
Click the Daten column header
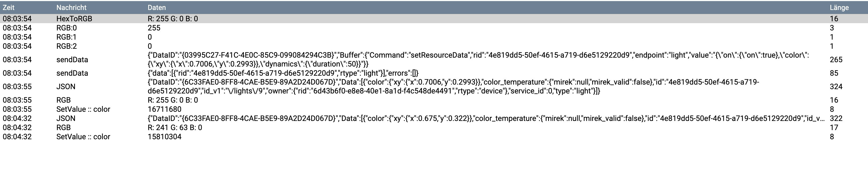[x=157, y=8]
